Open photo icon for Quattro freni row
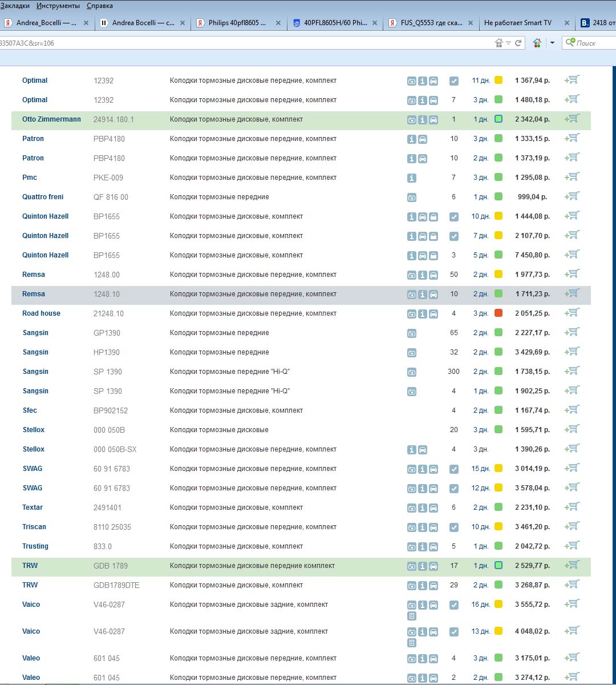 tap(412, 198)
